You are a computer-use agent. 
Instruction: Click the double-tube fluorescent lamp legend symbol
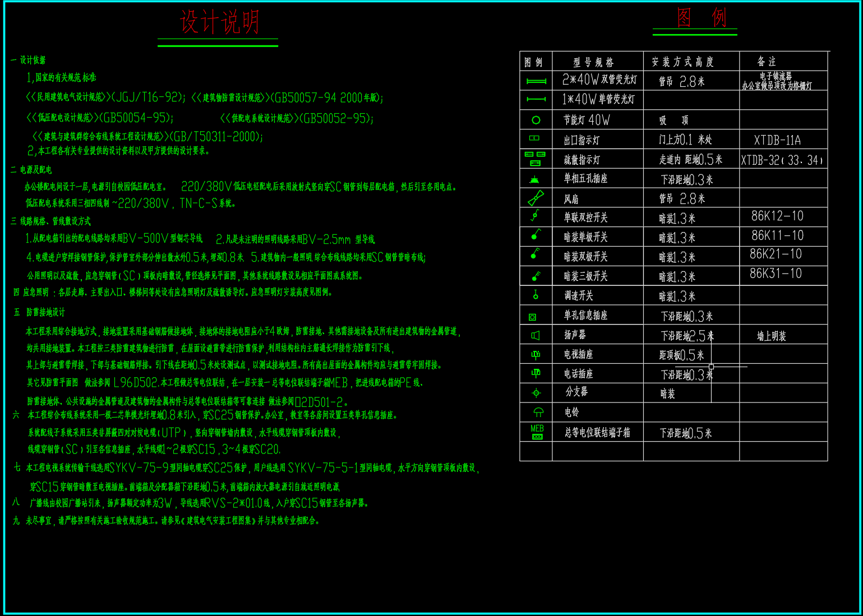(x=536, y=81)
